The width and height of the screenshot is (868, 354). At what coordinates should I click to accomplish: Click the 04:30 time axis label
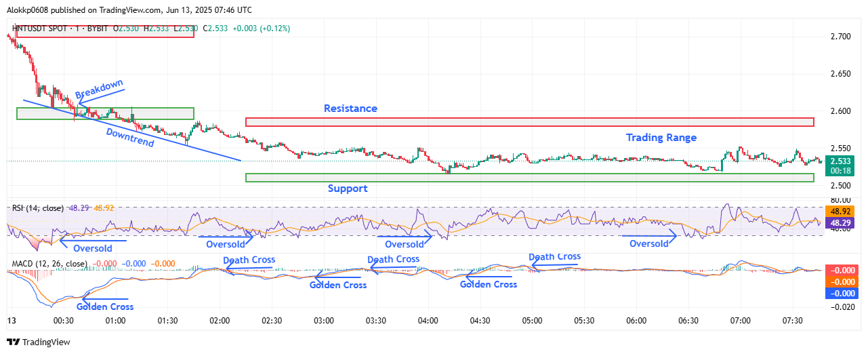point(480,320)
